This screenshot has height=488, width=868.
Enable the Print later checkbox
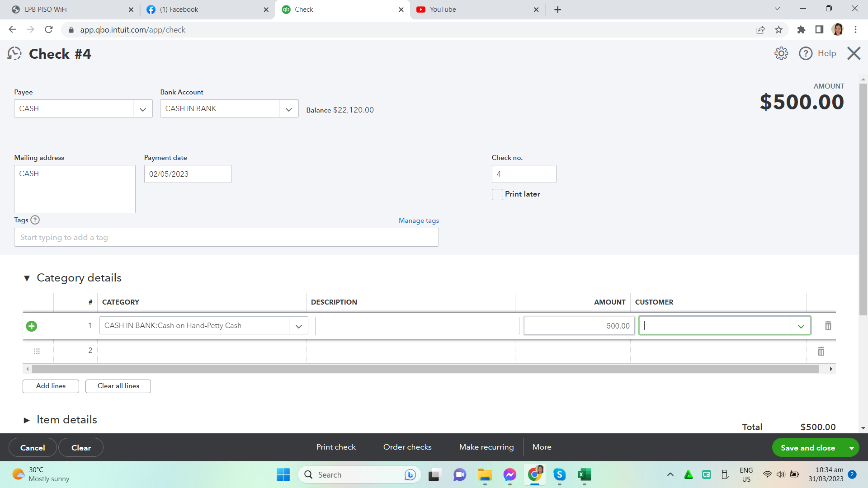[497, 194]
